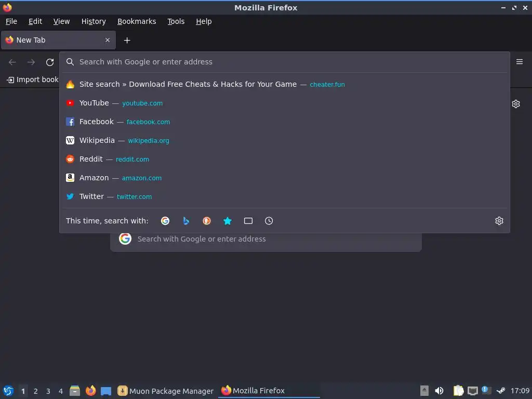Screen dimensions: 532x399
Task: Open removable media eject tray icon
Action: (x=424, y=391)
